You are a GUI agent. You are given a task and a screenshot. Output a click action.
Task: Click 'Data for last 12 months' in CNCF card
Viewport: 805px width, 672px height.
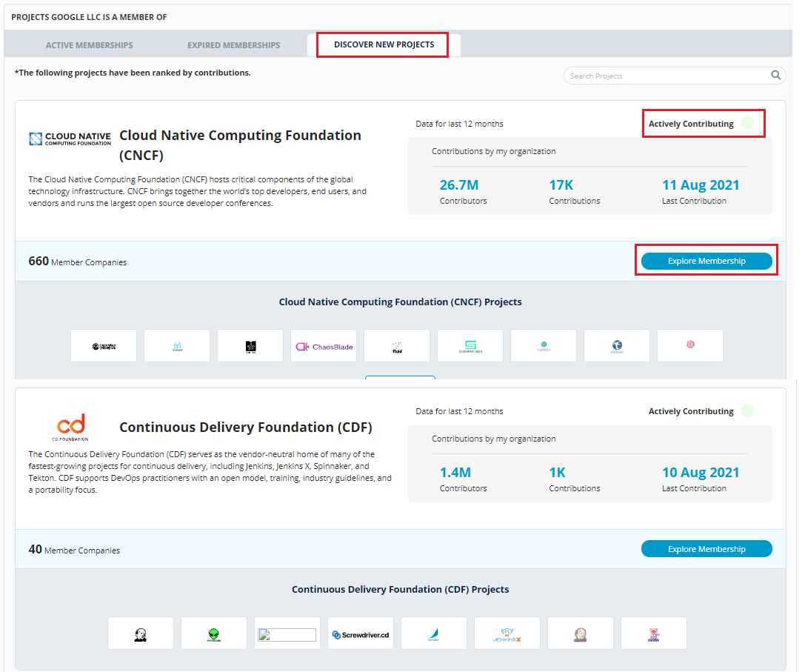coord(459,124)
